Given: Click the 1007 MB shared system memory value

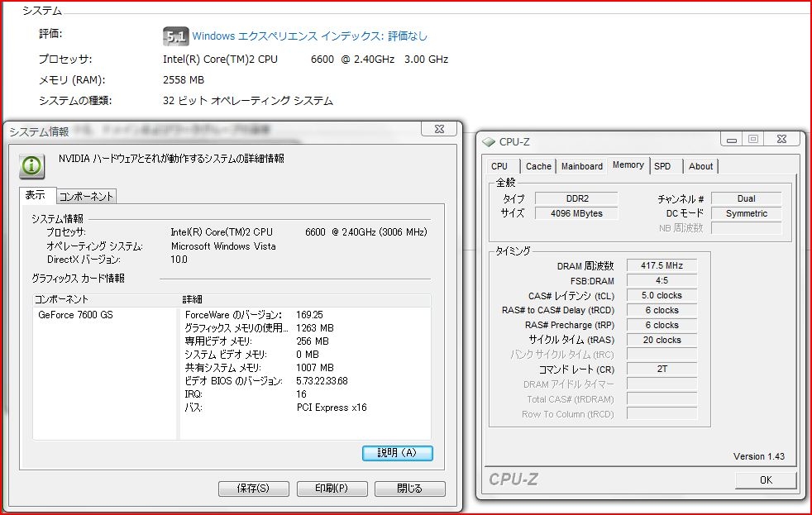Looking at the screenshot, I should click(x=315, y=368).
